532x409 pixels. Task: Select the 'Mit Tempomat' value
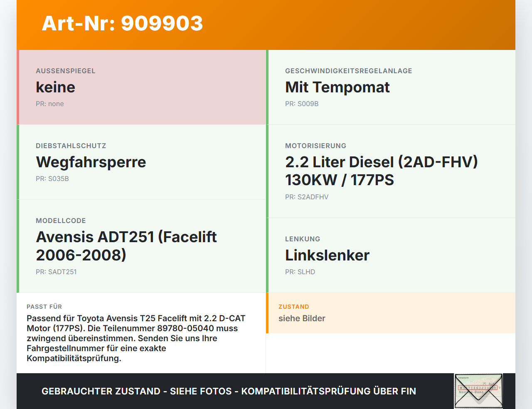coord(337,87)
